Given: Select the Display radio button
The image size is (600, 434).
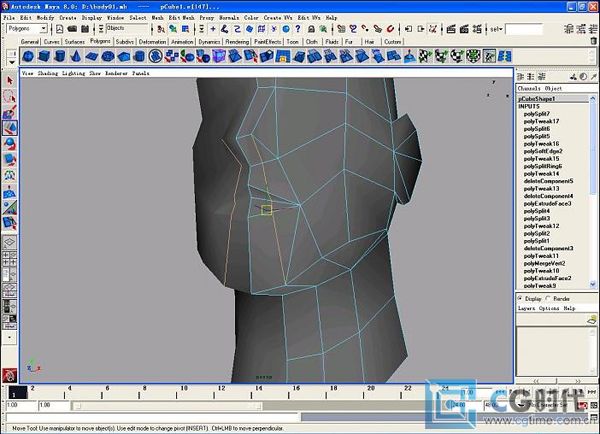Looking at the screenshot, I should [520, 298].
